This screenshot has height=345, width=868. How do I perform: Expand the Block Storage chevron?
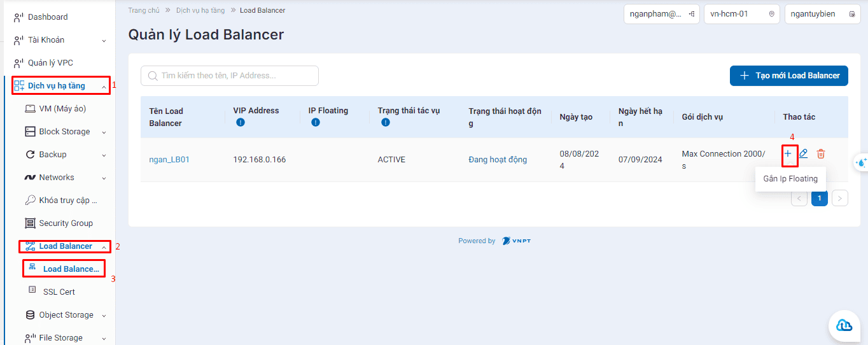[x=104, y=132]
